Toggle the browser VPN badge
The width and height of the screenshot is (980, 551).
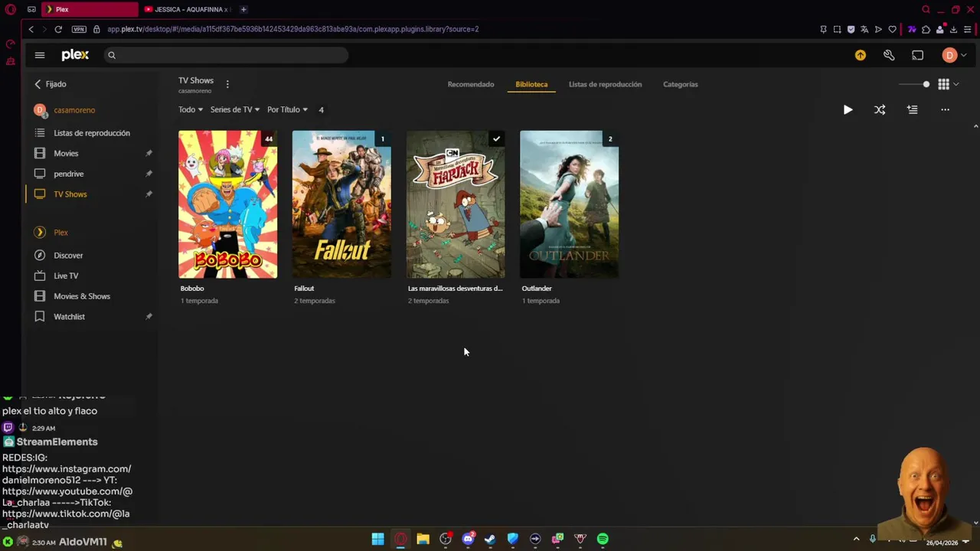(x=79, y=29)
